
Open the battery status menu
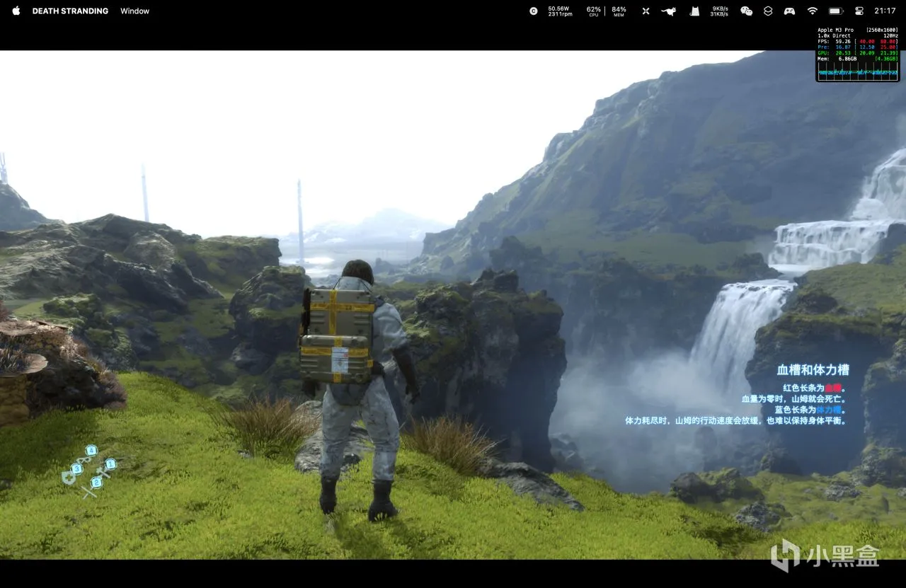[x=836, y=11]
